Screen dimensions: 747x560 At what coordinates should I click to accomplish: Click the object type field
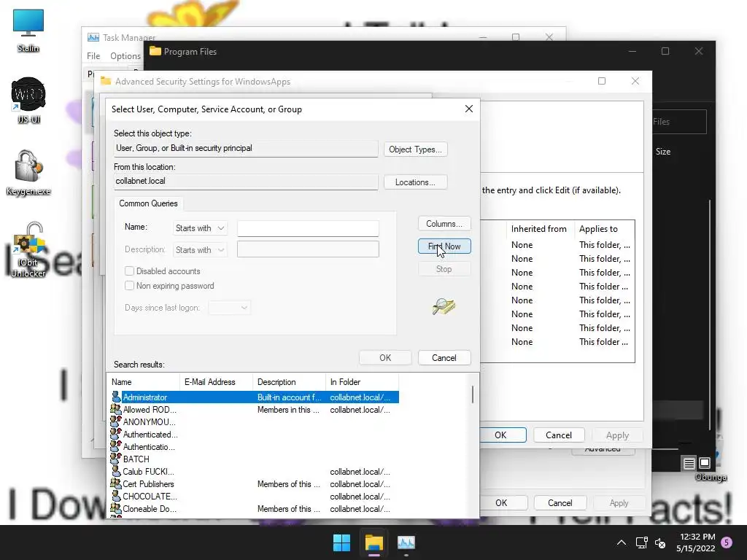[246, 149]
